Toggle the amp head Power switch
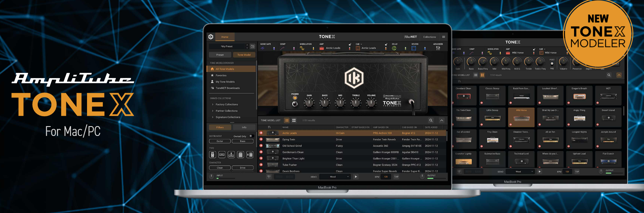 point(295,104)
